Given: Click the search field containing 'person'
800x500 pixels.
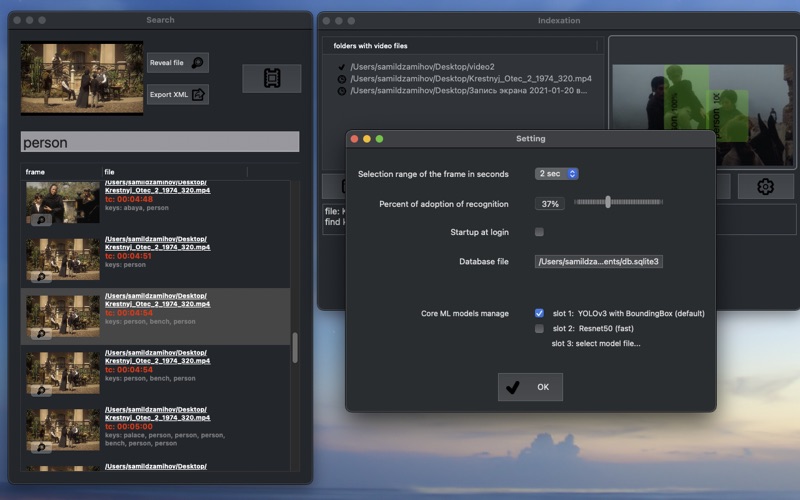Looking at the screenshot, I should click(160, 142).
